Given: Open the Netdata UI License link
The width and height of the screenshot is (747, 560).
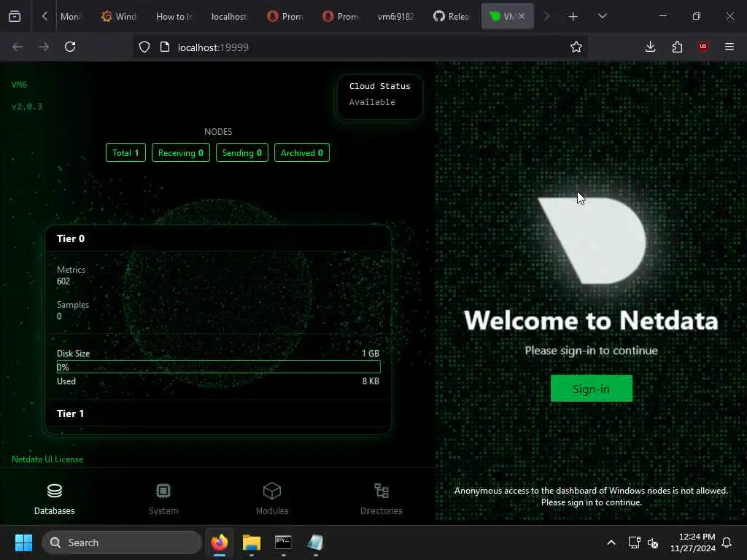Looking at the screenshot, I should [47, 459].
